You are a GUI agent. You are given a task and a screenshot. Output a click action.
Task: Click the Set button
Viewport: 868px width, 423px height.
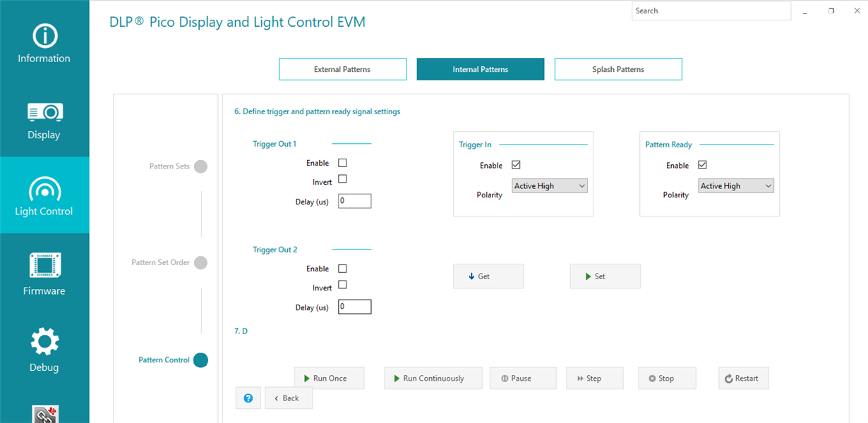[x=605, y=276]
